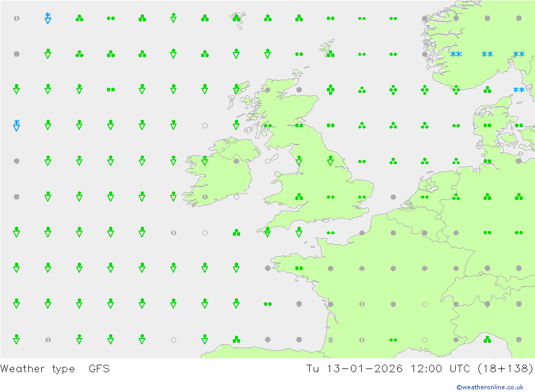535x392 pixels.
Task: Click the '(18+138)' forecast run text
Action: pos(506,368)
